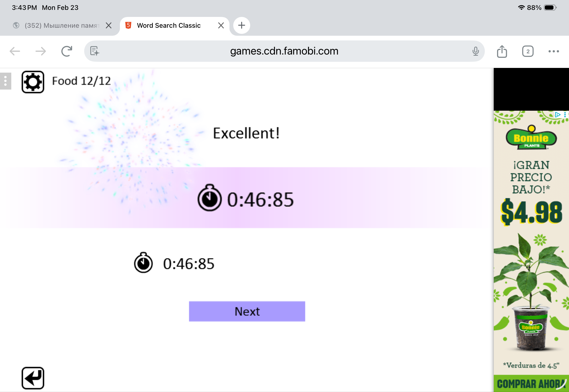
Task: Go forward with browser forward arrow
Action: 40,51
